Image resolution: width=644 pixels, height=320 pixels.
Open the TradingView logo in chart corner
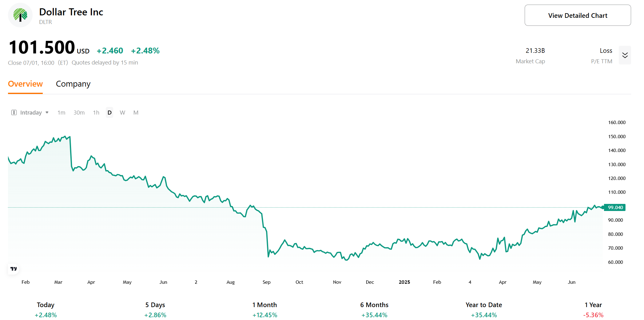[14, 268]
